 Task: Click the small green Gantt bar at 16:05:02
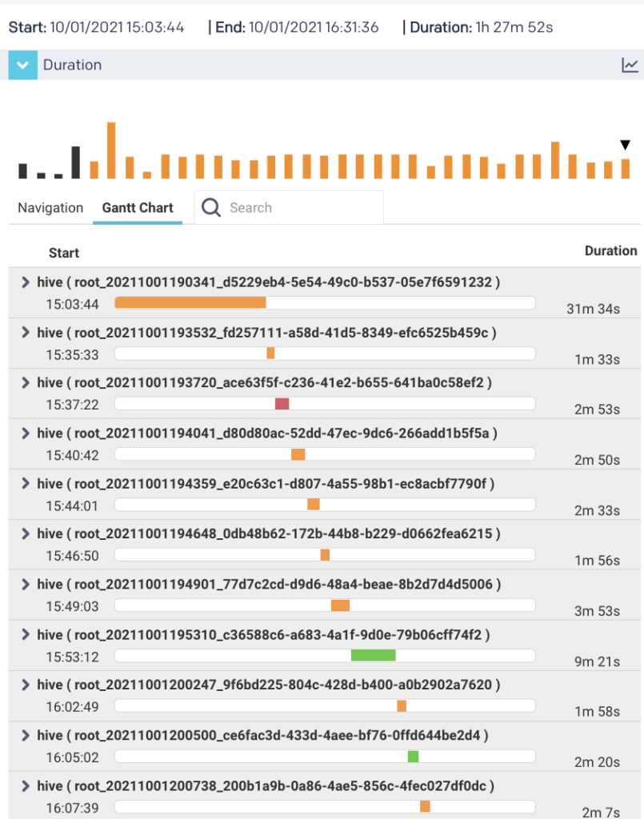point(413,757)
